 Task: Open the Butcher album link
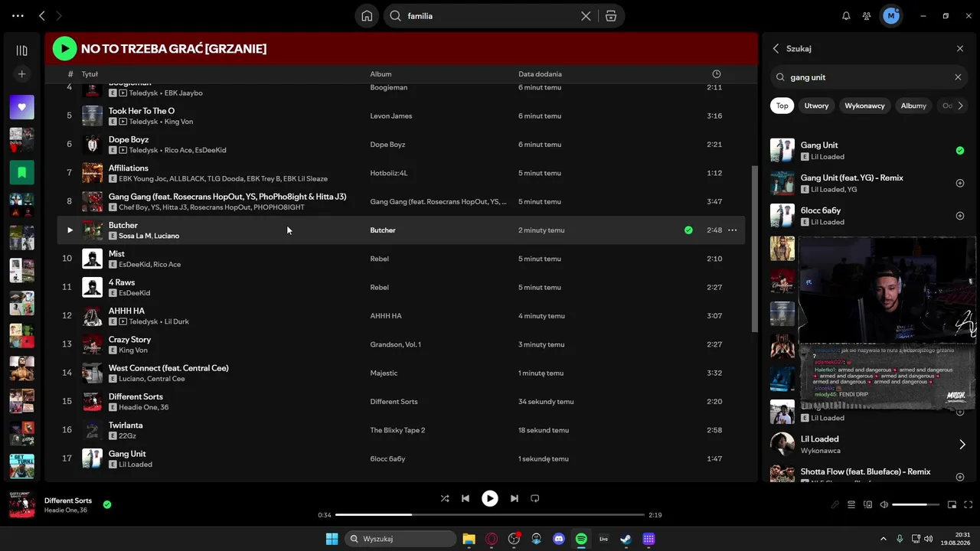[383, 230]
